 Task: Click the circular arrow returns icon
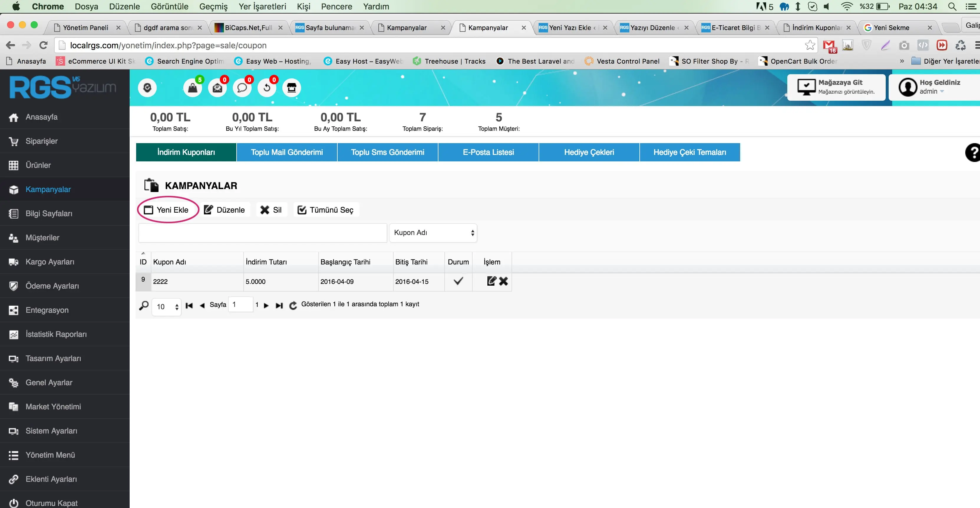(267, 88)
